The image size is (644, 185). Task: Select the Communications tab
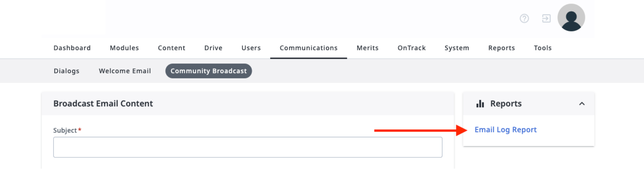(x=308, y=48)
